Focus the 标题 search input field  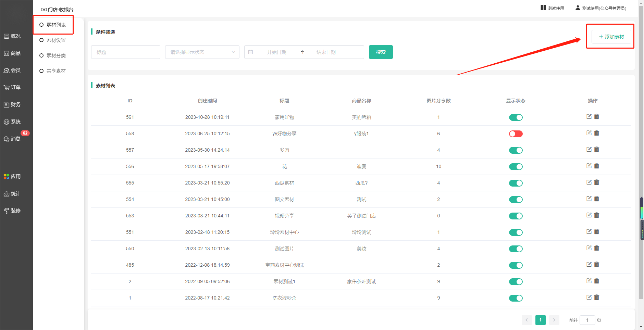[x=125, y=52]
